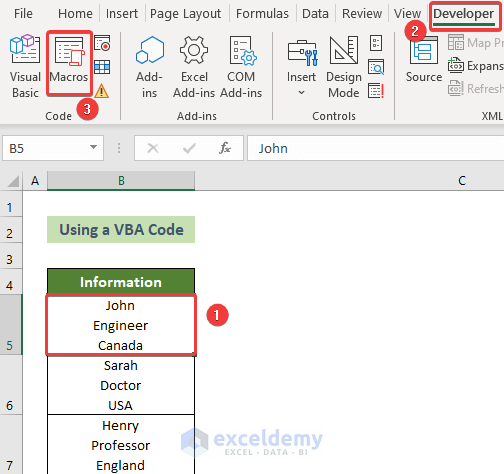The height and width of the screenshot is (474, 504).
Task: Switch to the Insert ribbon tab
Action: (122, 14)
